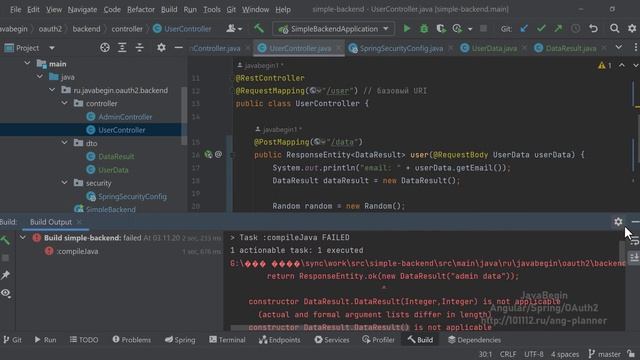The image size is (640, 360).
Task: Toggle scroll to end in build output
Action: (634, 258)
